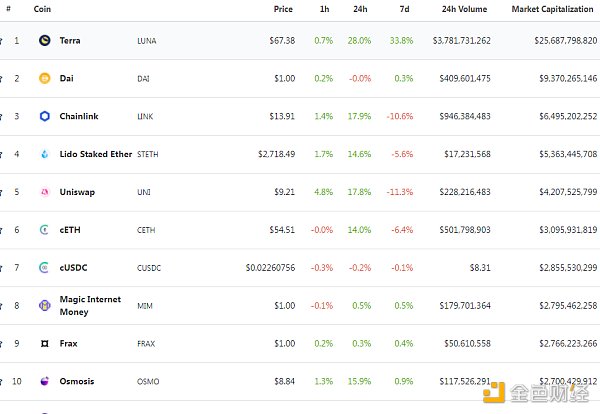Click cUSDC's 24h volume $8.31

pyautogui.click(x=480, y=267)
